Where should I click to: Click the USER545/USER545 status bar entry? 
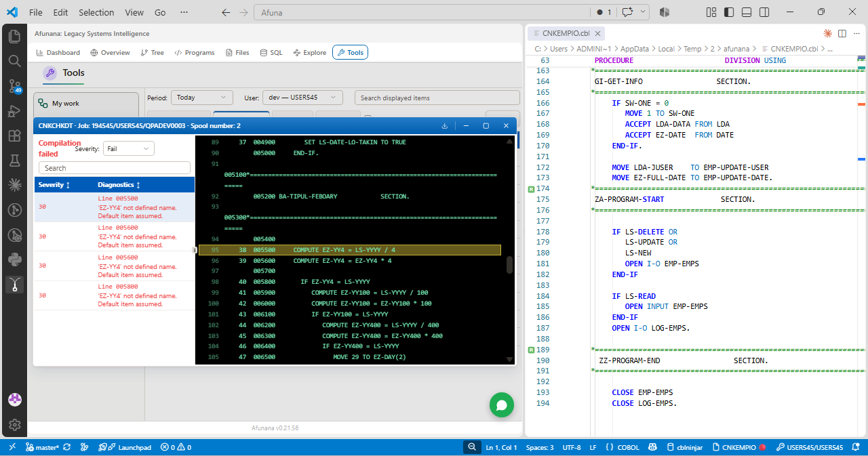(809, 447)
